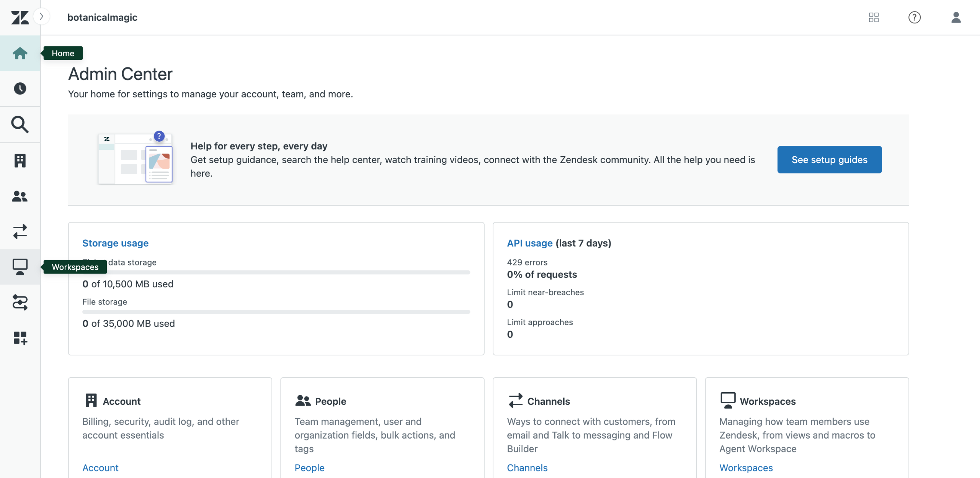The width and height of the screenshot is (980, 478).
Task: Click the setup guide illustration thumbnail
Action: (x=136, y=159)
